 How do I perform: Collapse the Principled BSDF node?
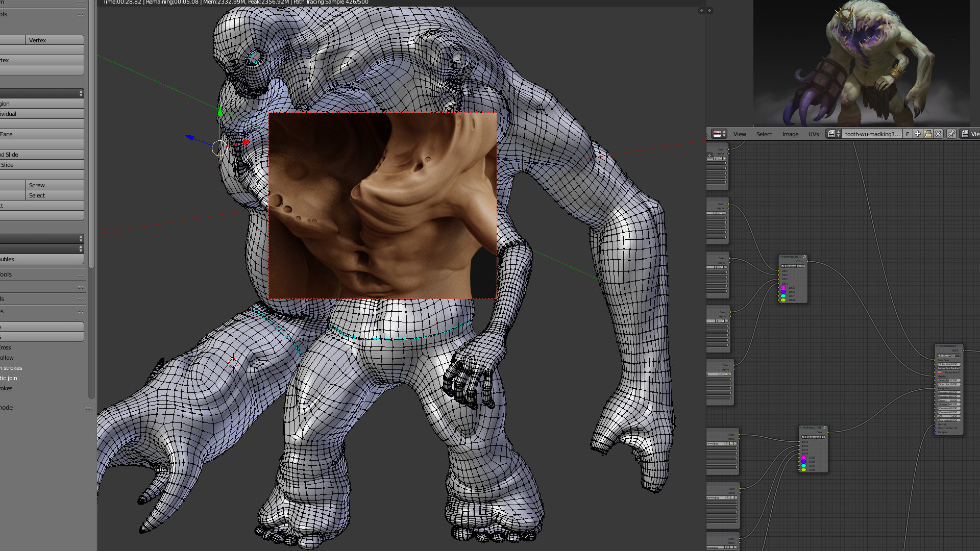click(937, 346)
